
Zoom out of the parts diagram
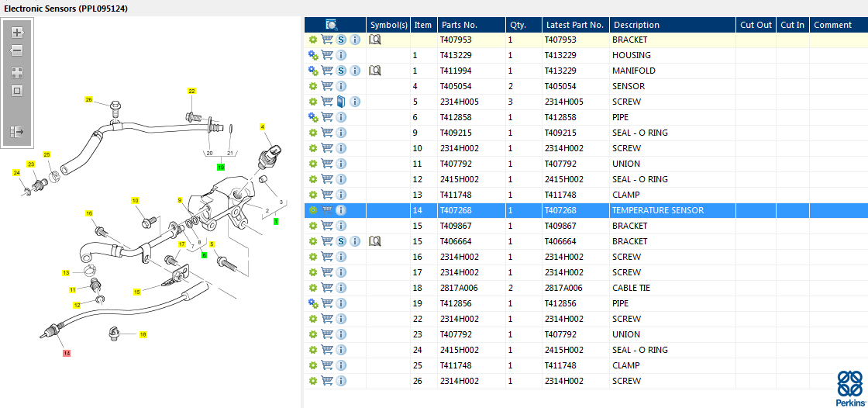coord(17,50)
